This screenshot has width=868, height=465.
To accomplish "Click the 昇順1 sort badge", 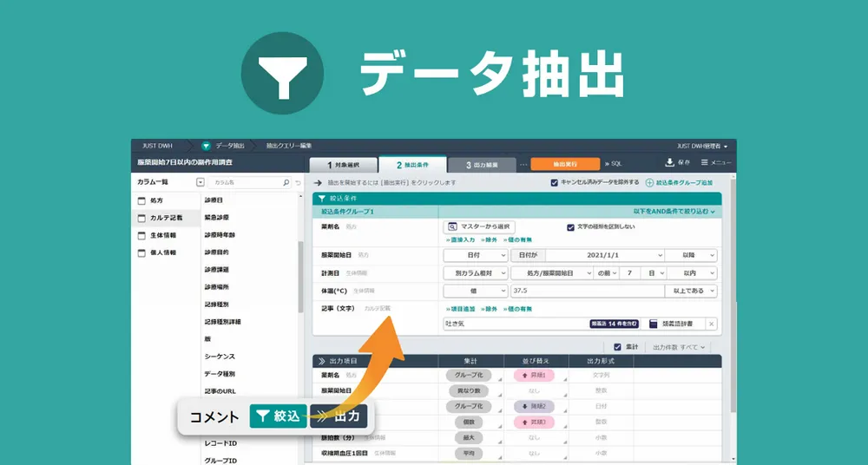I will [534, 376].
